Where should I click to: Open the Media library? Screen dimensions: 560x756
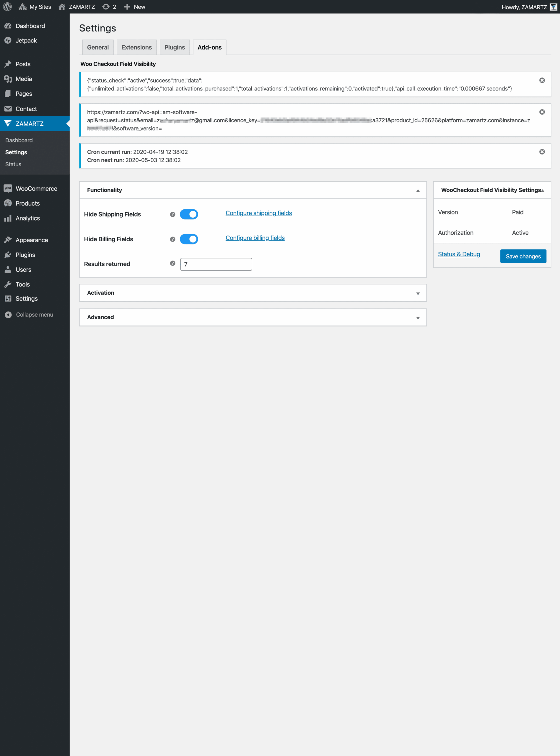23,79
